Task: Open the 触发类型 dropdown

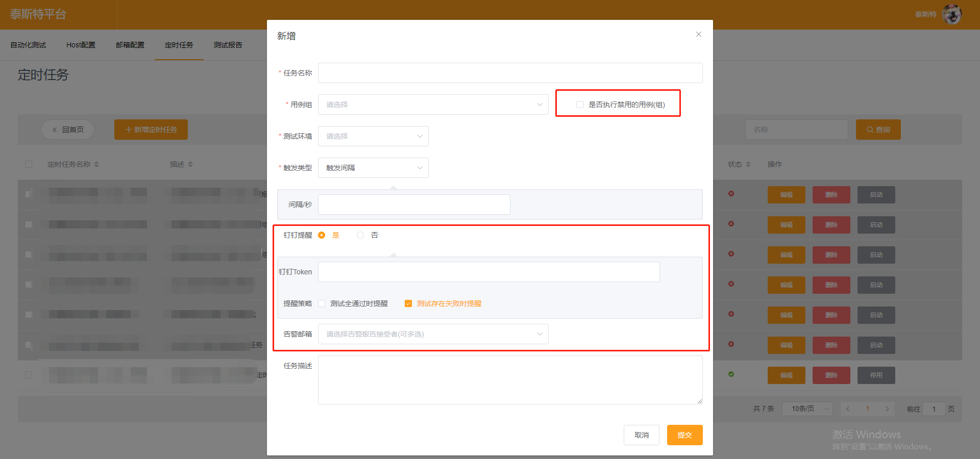Action: pos(373,168)
